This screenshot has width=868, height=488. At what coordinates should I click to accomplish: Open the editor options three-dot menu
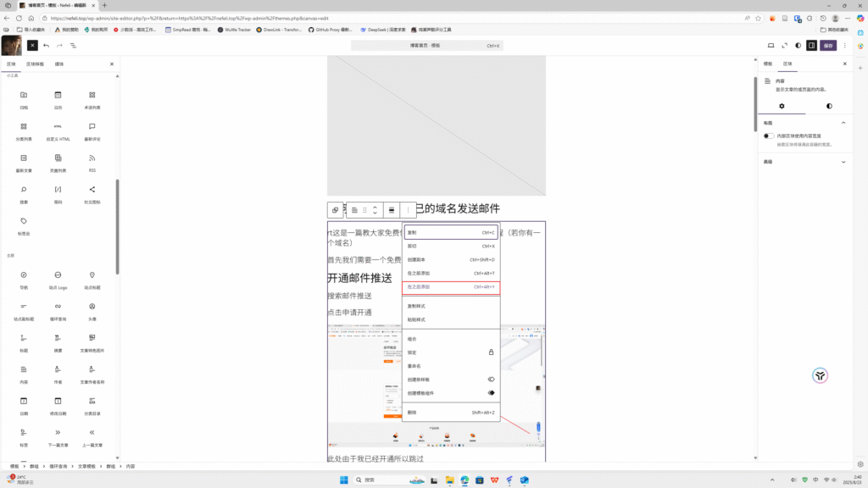tap(845, 46)
